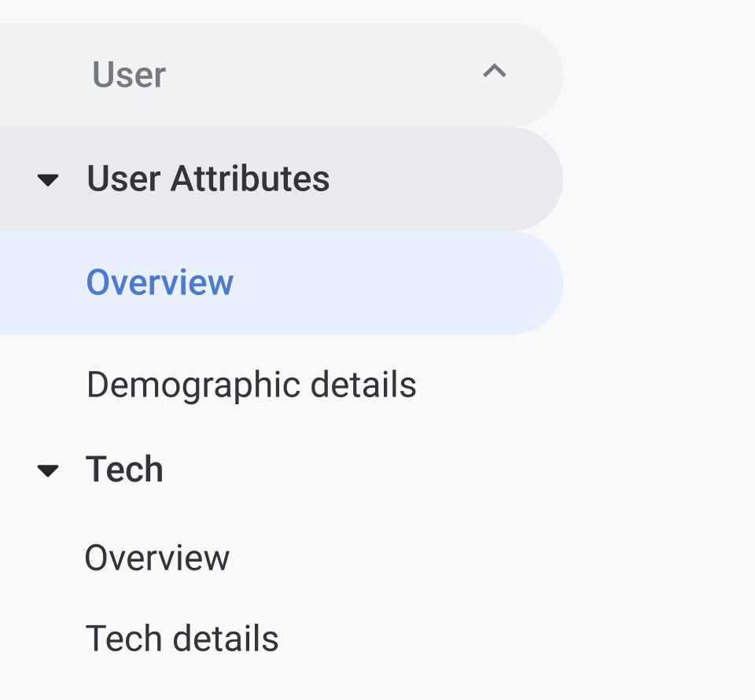
Task: Collapse the User Attributes topic
Action: point(49,180)
